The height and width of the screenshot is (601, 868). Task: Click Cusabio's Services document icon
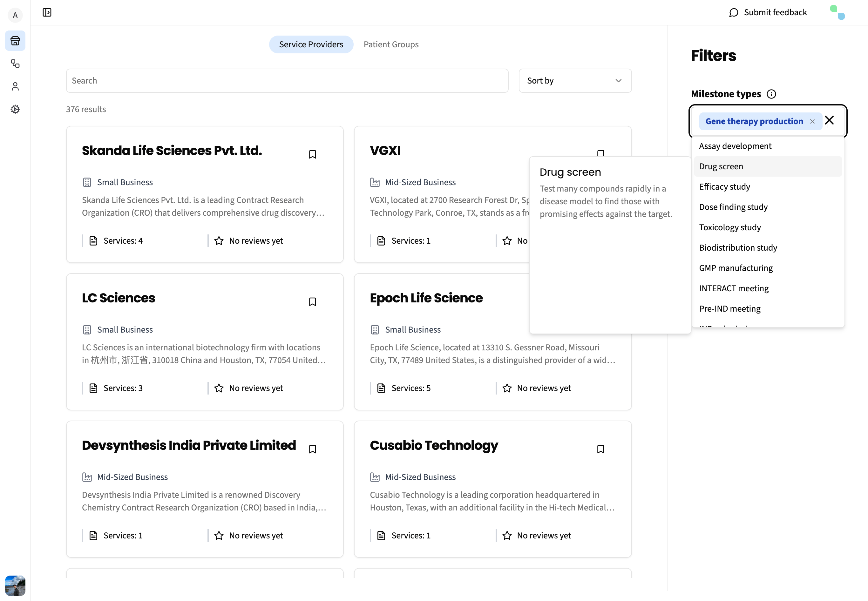[x=381, y=536]
